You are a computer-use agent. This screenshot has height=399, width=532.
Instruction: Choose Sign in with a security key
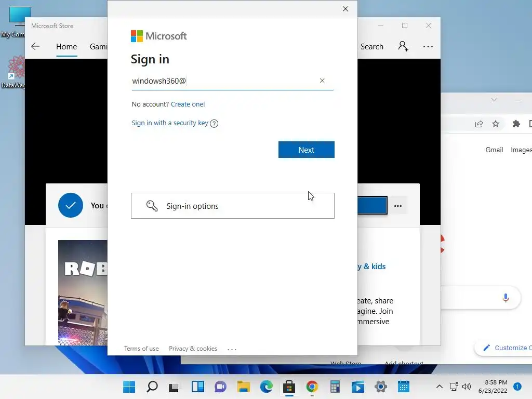click(x=170, y=123)
